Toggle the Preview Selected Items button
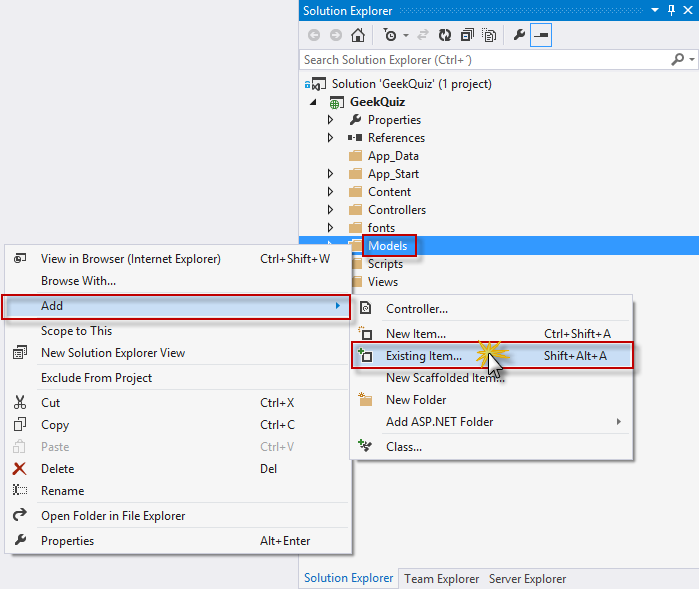 click(541, 35)
